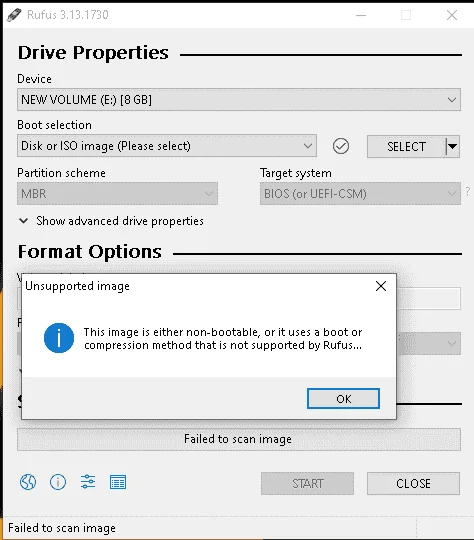474x540 pixels.
Task: Click the Format Options heading
Action: [x=90, y=252]
